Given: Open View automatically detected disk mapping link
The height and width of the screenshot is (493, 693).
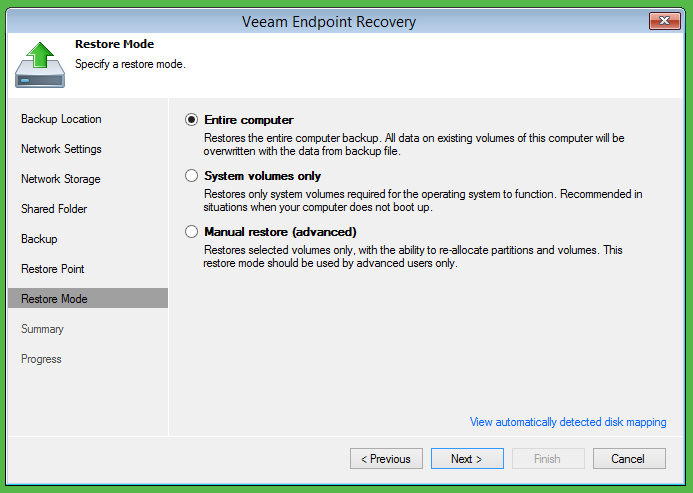Looking at the screenshot, I should click(x=568, y=422).
